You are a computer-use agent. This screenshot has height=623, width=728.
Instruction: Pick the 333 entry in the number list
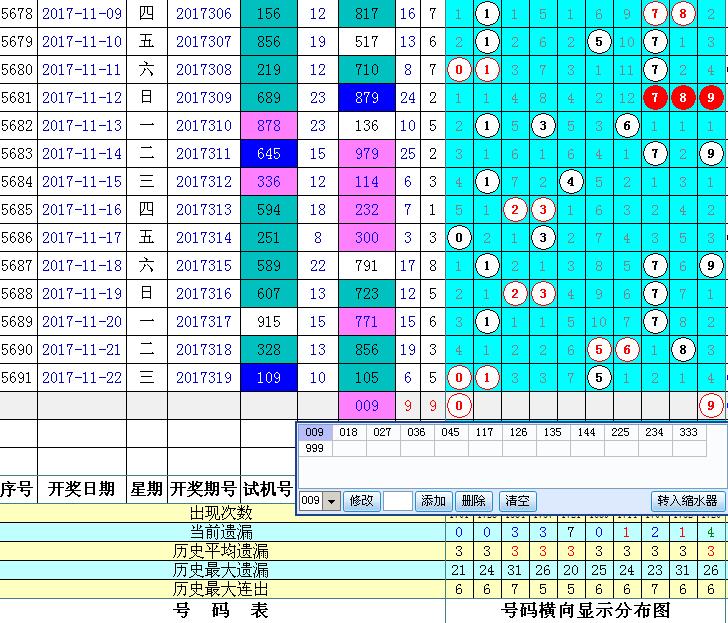pyautogui.click(x=687, y=433)
